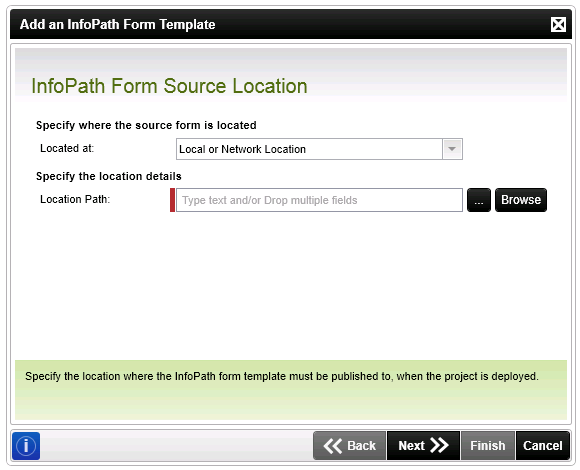Screen dimensions: 580x470
Task: Click the 'Located at:' label
Action: point(67,148)
